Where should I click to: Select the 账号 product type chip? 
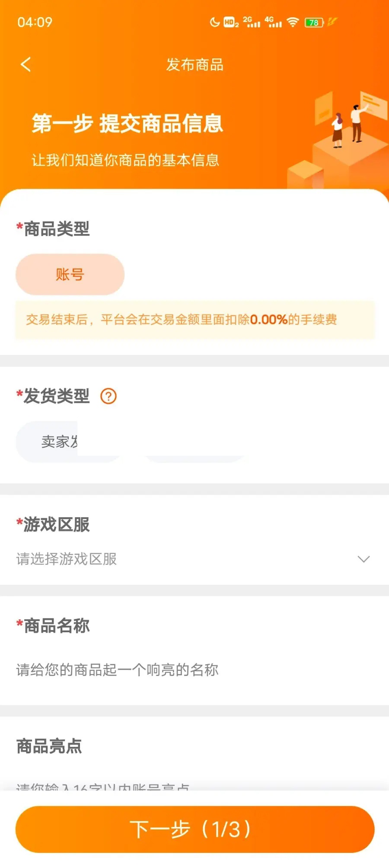click(70, 275)
